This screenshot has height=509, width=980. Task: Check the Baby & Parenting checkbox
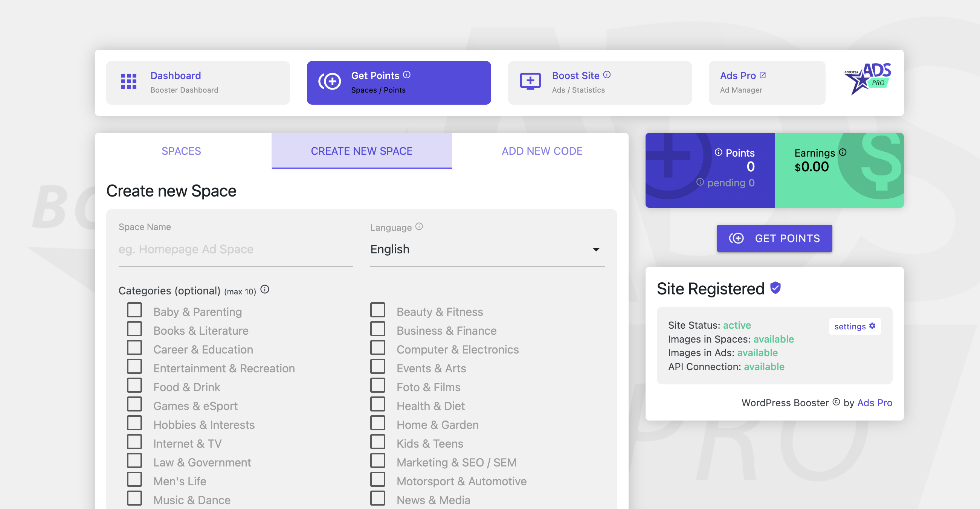point(134,311)
